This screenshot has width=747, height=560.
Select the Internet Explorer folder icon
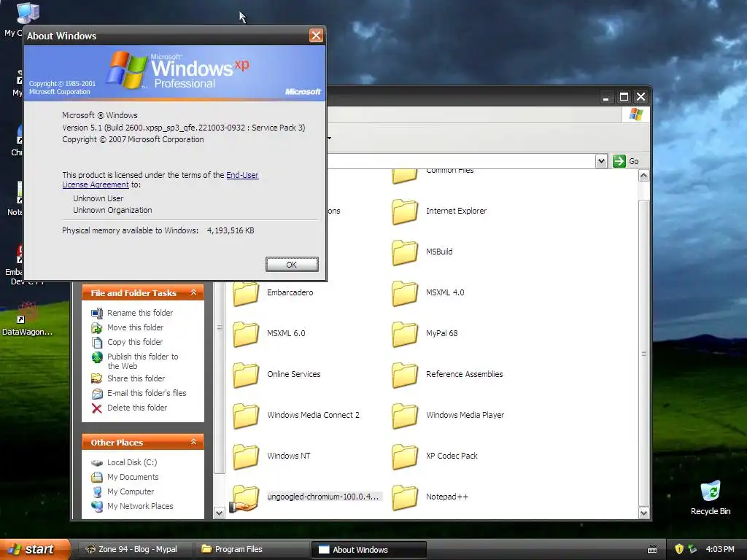[x=405, y=212]
